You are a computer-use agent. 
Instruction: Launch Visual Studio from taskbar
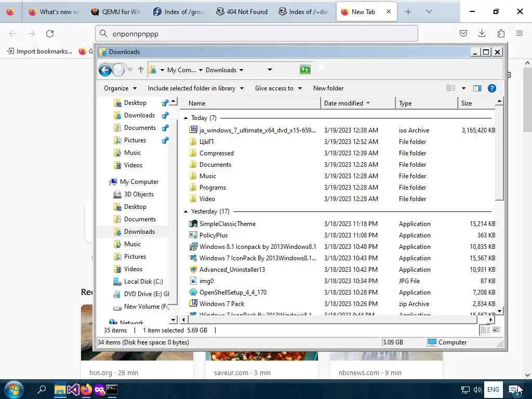[73, 390]
